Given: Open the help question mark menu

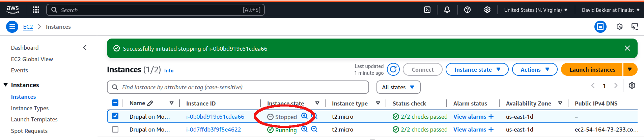Looking at the screenshot, I should tap(467, 10).
